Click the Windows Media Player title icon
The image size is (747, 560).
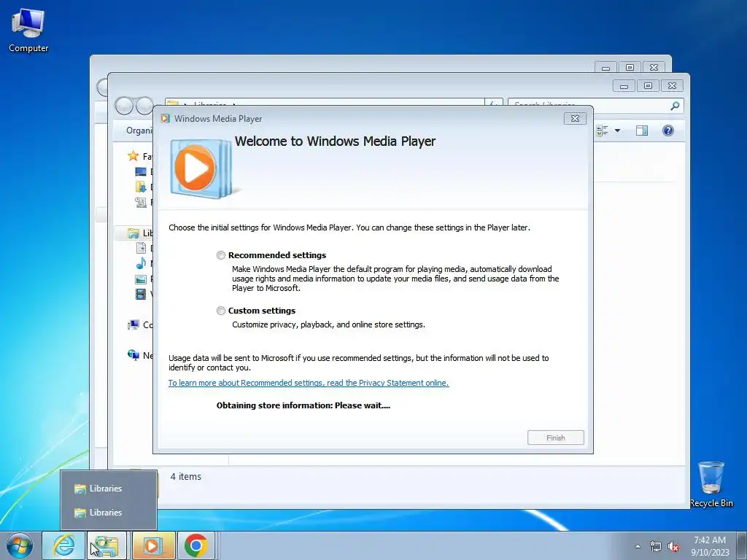pos(165,119)
